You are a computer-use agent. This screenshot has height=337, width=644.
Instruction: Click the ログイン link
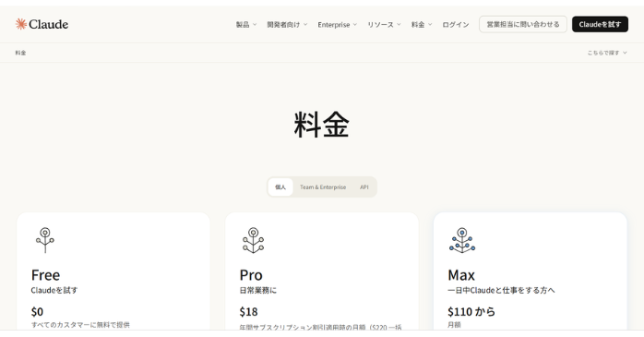pos(456,25)
